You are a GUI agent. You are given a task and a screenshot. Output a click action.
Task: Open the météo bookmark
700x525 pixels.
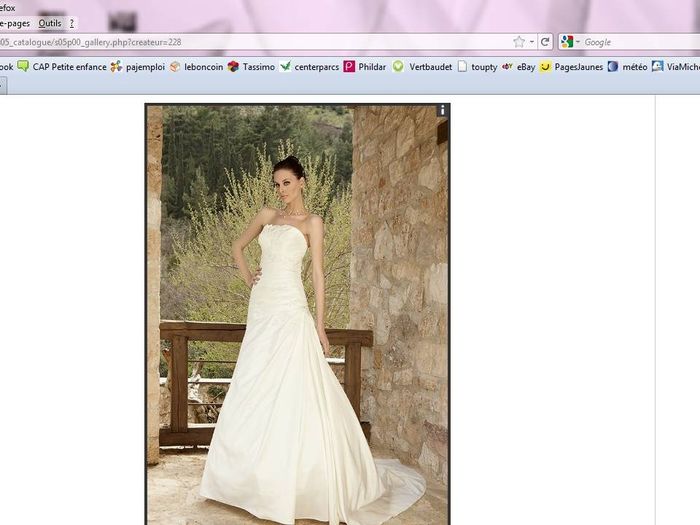(x=635, y=67)
